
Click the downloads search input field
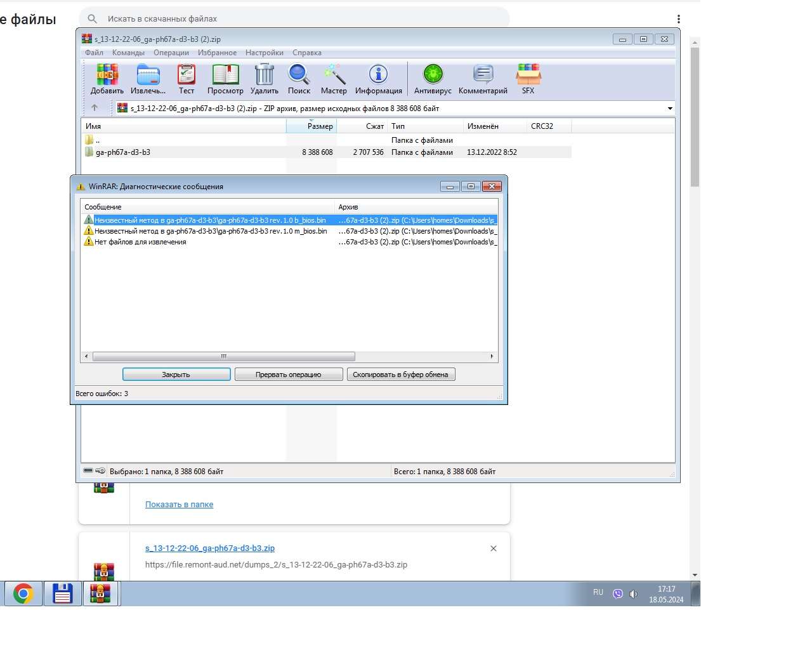click(x=294, y=19)
